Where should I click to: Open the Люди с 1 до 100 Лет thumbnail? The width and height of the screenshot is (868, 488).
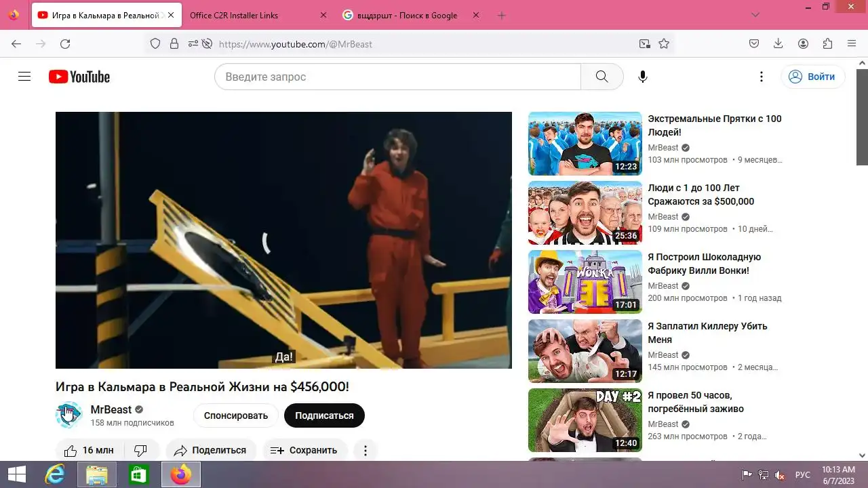585,213
